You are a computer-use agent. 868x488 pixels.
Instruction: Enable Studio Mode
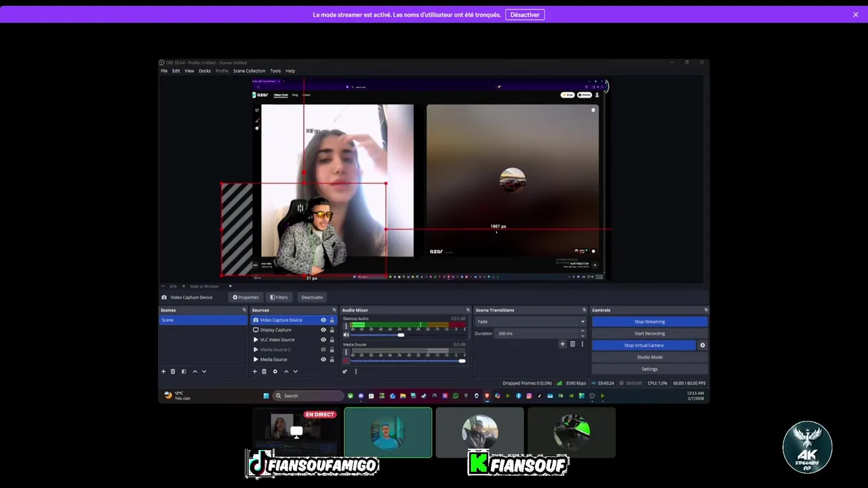click(650, 357)
